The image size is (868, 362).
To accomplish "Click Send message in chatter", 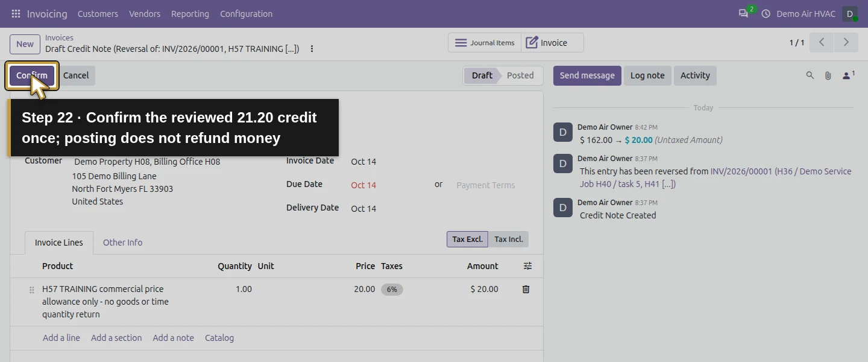I will [x=587, y=75].
